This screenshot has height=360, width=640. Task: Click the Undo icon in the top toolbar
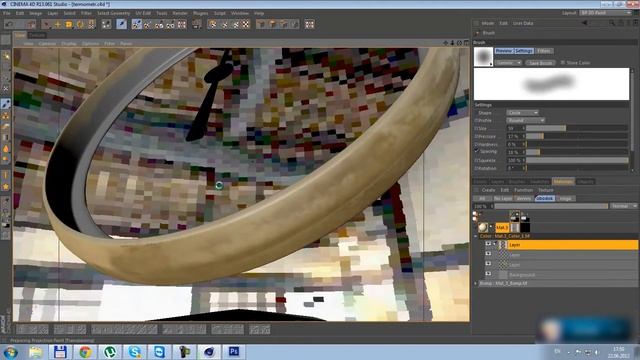9,24
